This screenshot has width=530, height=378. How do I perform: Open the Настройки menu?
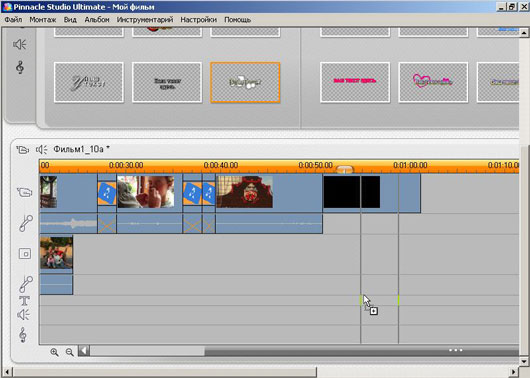point(198,20)
